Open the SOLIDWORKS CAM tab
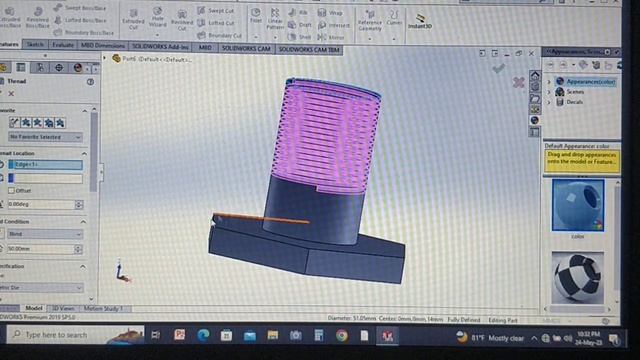 [x=246, y=48]
